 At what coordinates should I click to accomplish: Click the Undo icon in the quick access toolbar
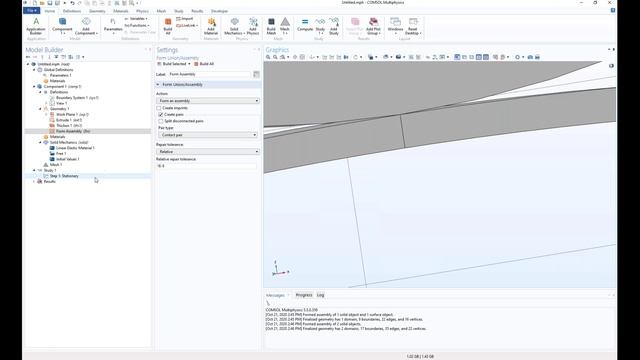coord(72,3)
